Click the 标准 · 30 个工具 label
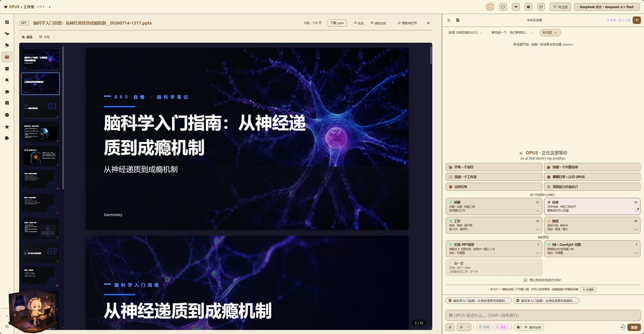 click(618, 20)
